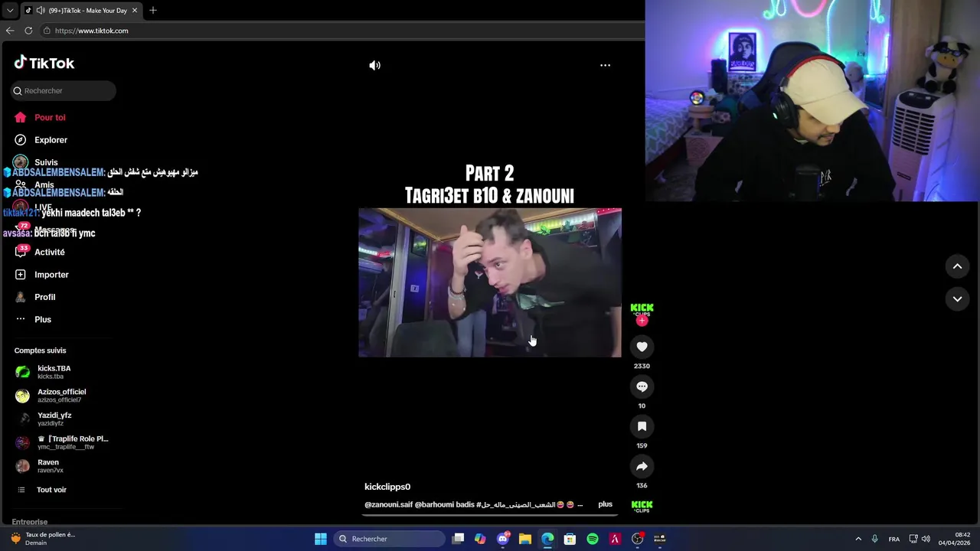Screen dimensions: 980x551
Task: Save the video with the bookmark icon
Action: tap(642, 426)
